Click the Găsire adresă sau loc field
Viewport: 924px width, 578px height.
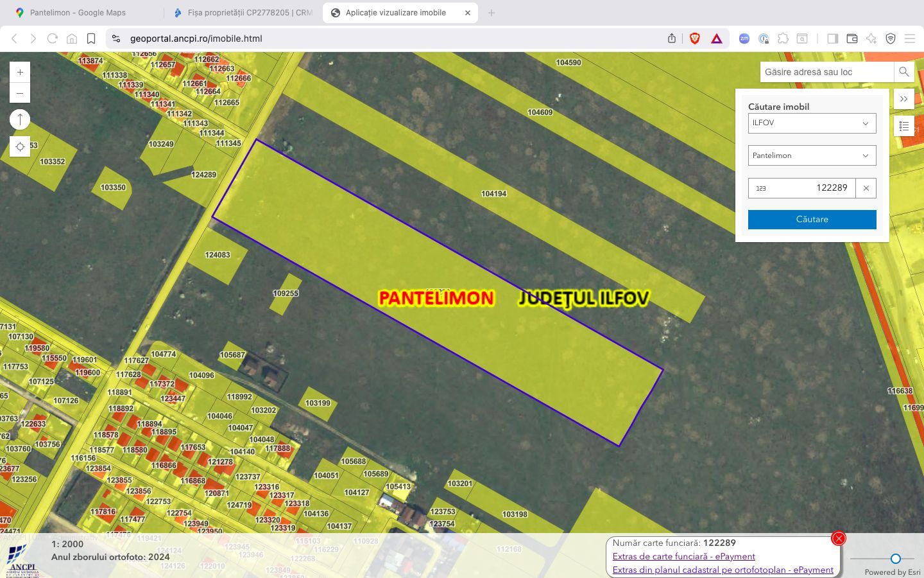point(826,72)
